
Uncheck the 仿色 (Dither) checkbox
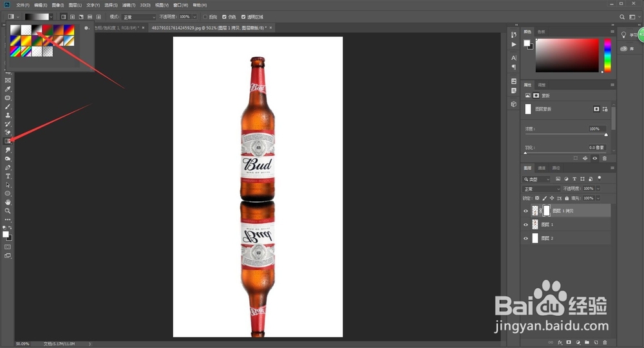tap(224, 17)
